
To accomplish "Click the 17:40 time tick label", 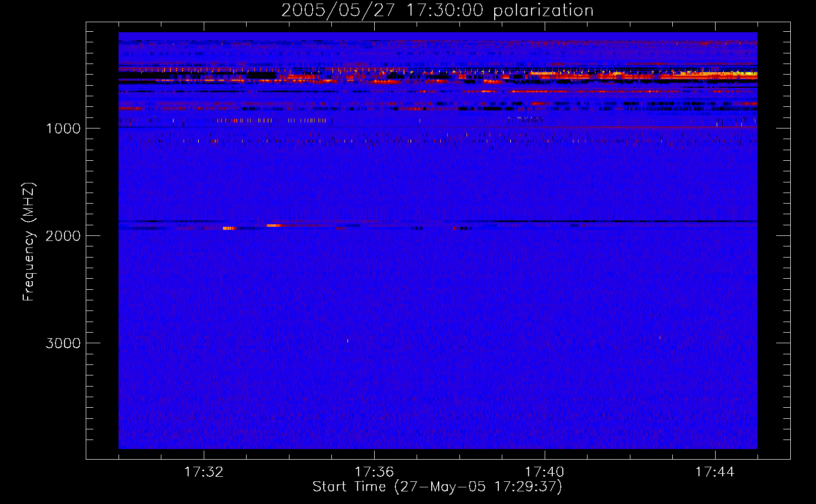I will point(545,472).
